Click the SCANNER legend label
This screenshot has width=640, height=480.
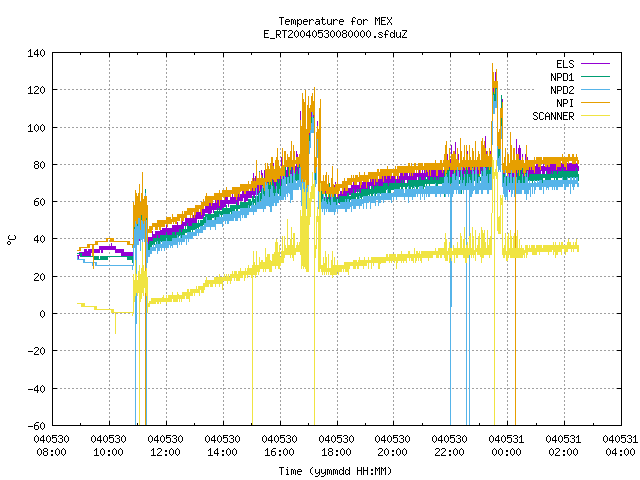click(553, 116)
